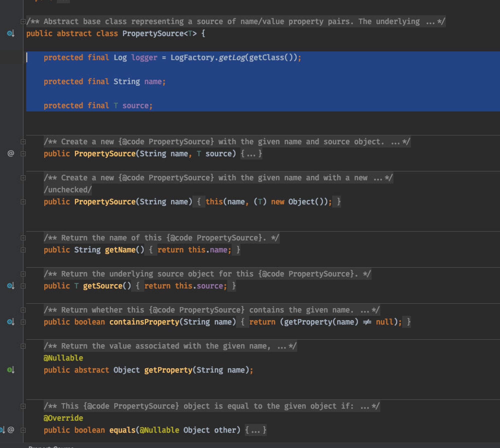
Task: Click the overriding-method gutter icon beside equals
Action: point(2,430)
